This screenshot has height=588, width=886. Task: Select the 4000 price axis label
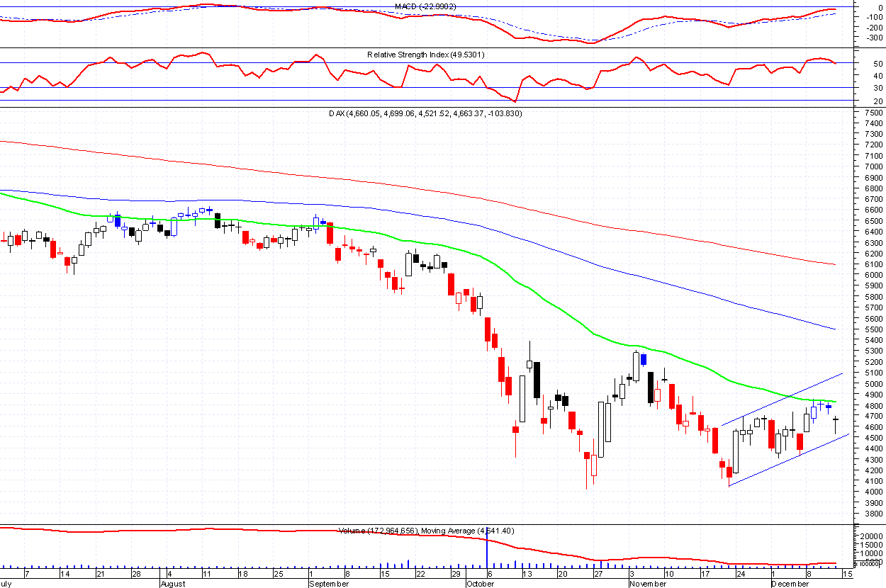873,492
